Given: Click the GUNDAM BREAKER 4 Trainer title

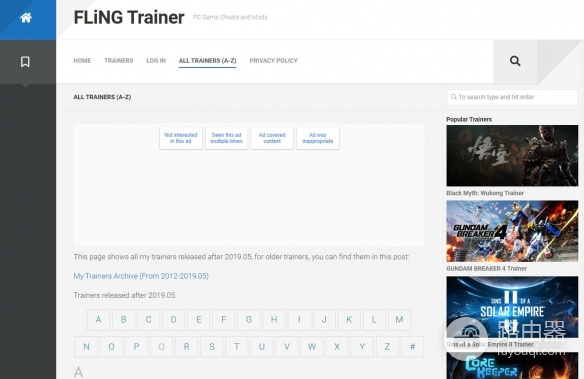Looking at the screenshot, I should 486,268.
